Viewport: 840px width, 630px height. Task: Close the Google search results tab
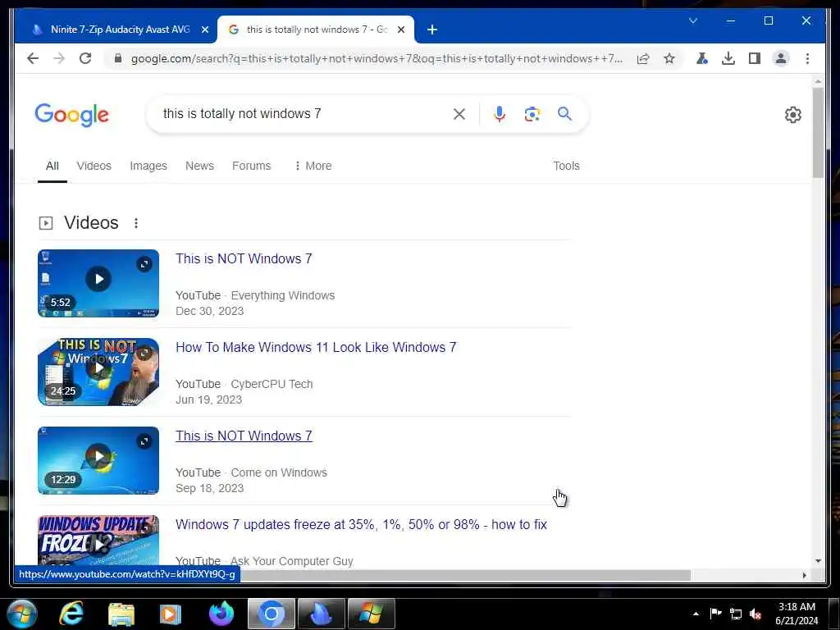click(x=400, y=30)
